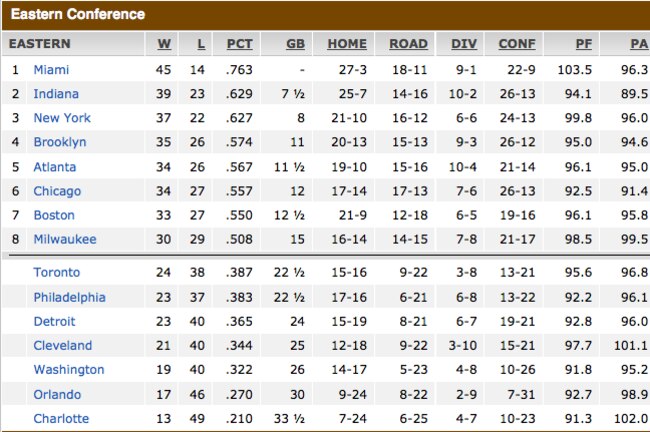Open the Washington team link
The height and width of the screenshot is (432, 650).
69,369
